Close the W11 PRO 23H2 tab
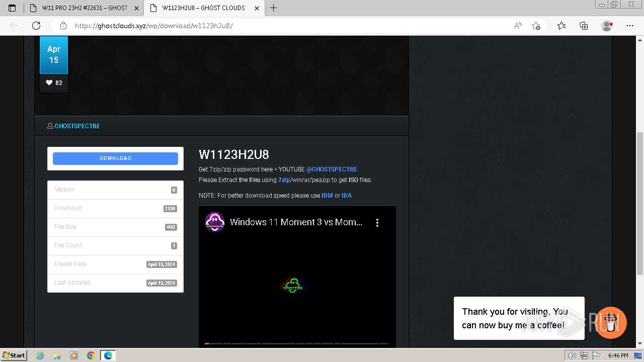This screenshot has height=362, width=644. [136, 8]
